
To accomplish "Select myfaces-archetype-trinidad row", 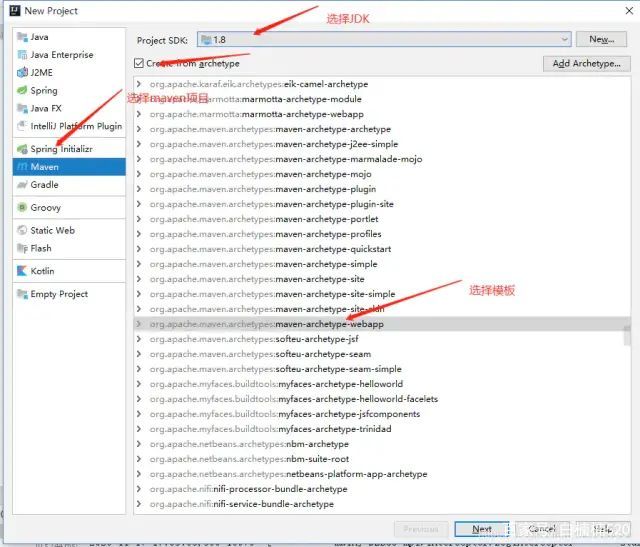I will point(382,429).
